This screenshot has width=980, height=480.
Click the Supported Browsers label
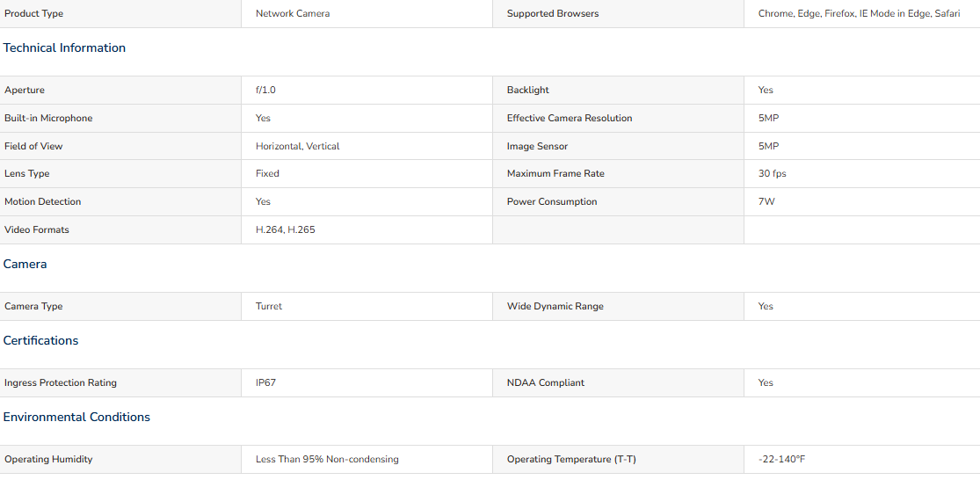pos(553,14)
